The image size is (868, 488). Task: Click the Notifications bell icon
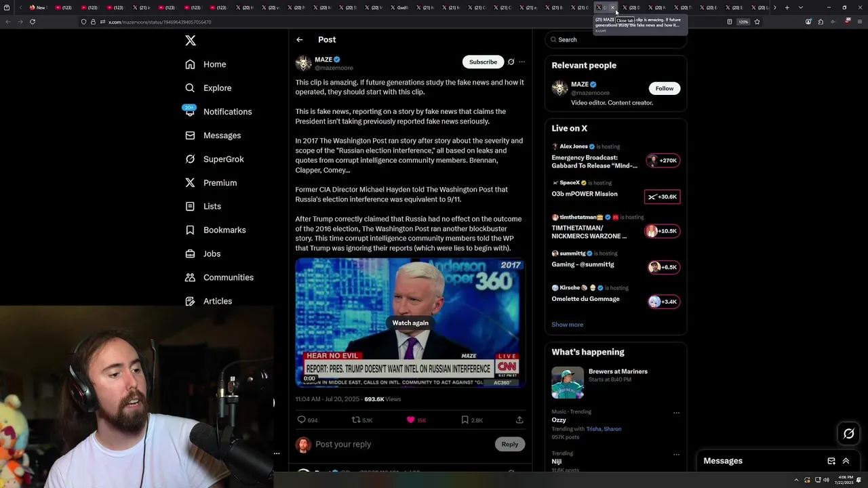(191, 112)
